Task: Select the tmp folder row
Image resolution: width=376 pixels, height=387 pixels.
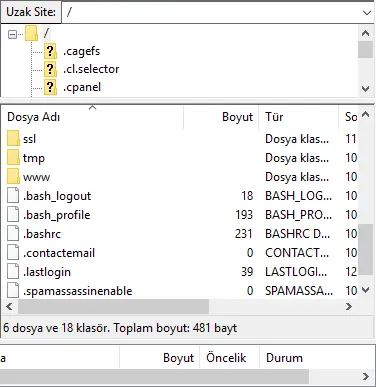Action: 180,158
